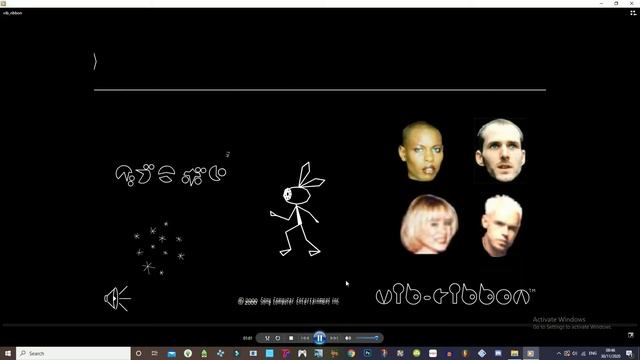
Task: Pause the video with the blue pause button
Action: [x=320, y=338]
